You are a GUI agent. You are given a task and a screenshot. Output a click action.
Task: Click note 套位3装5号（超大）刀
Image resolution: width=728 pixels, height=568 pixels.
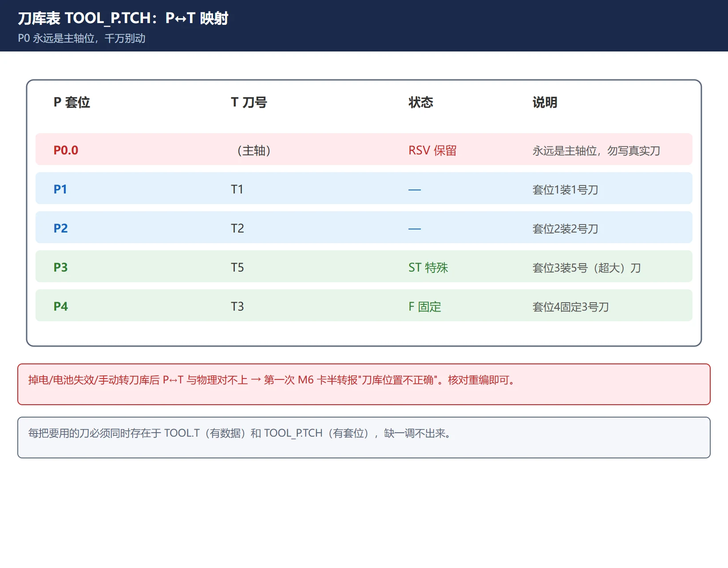coord(586,268)
